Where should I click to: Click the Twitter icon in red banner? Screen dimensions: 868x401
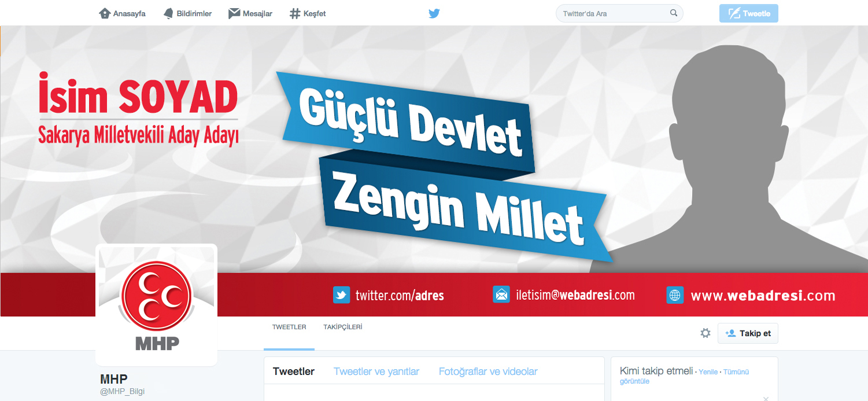click(x=342, y=295)
